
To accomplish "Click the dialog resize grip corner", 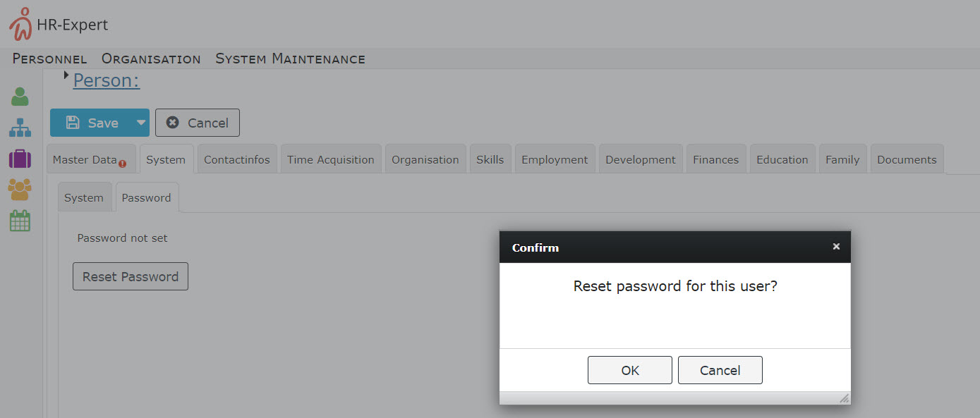I will click(844, 398).
